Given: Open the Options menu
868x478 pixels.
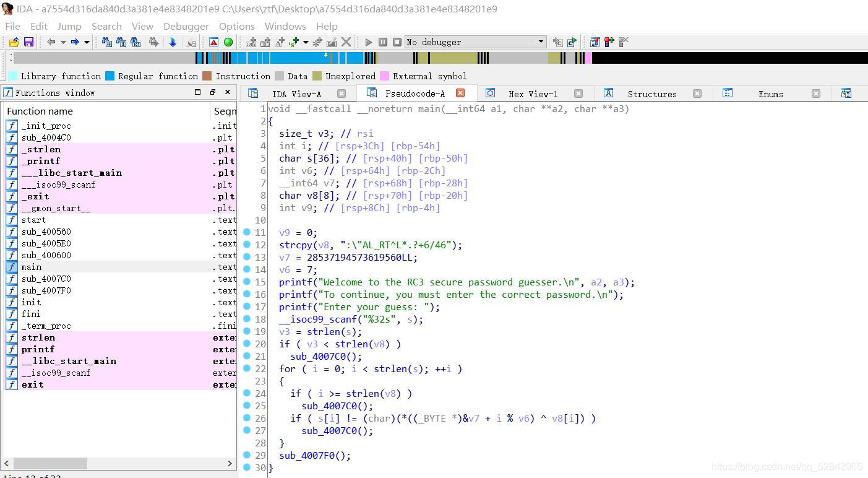Looking at the screenshot, I should tap(237, 26).
